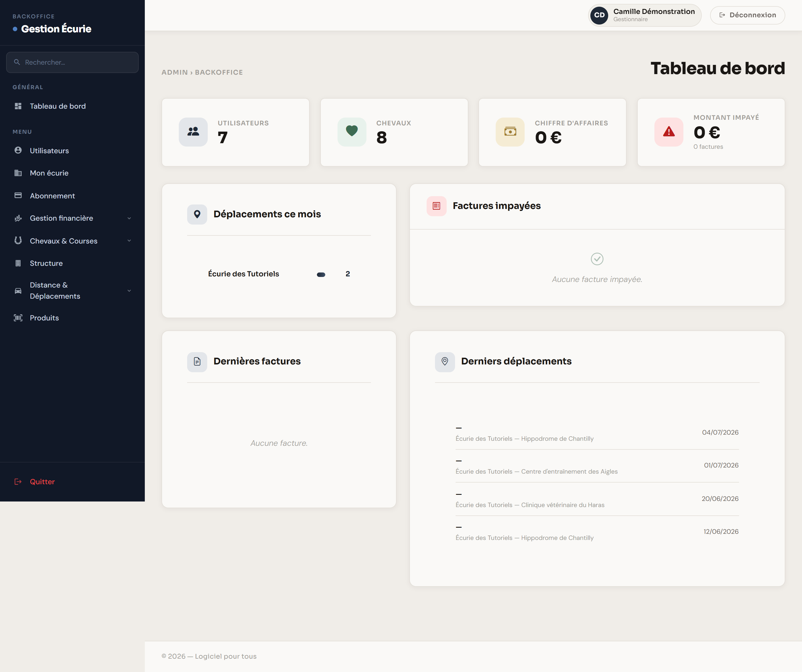Image resolution: width=802 pixels, height=672 pixels.
Task: Click the '© 2026 — Logiciel pour tous' footer
Action: click(x=209, y=656)
